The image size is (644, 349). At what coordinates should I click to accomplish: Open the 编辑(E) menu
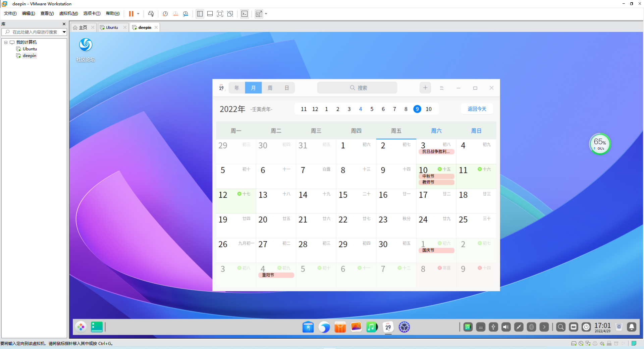click(x=29, y=13)
